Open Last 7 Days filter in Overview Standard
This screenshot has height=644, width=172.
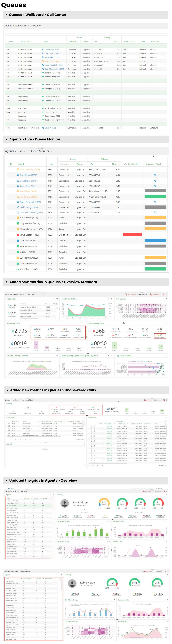coord(130,294)
